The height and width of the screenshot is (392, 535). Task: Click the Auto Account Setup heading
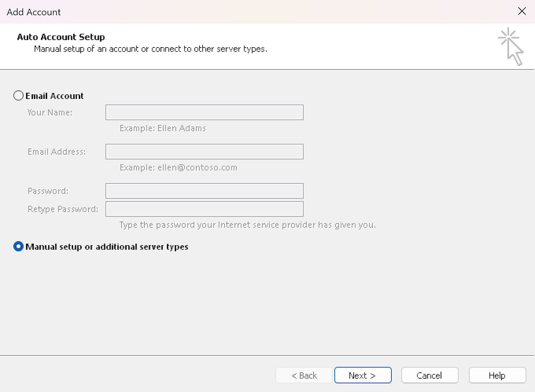(x=60, y=37)
